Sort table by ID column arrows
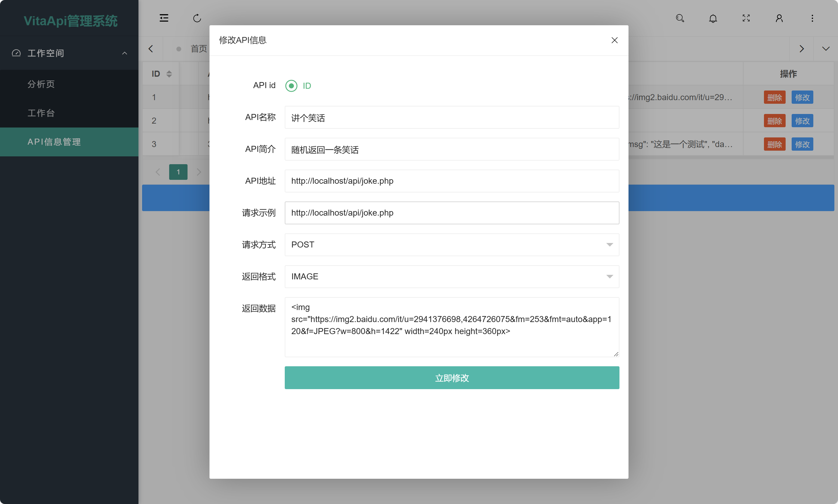Screen dimensions: 838x504 pyautogui.click(x=169, y=74)
